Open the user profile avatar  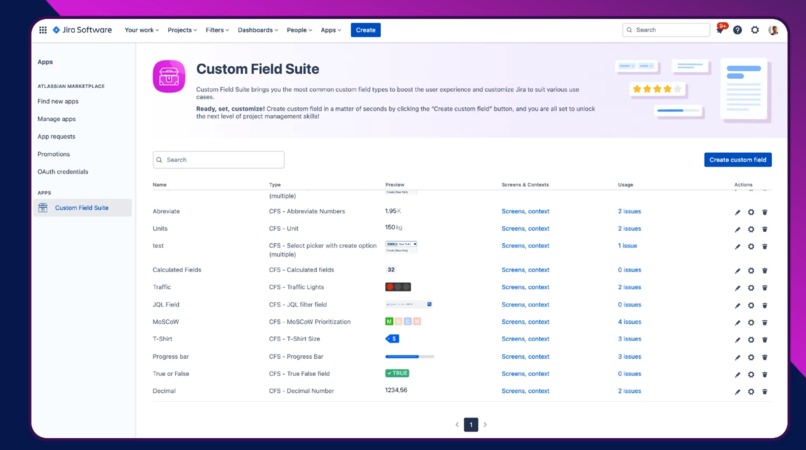point(773,30)
